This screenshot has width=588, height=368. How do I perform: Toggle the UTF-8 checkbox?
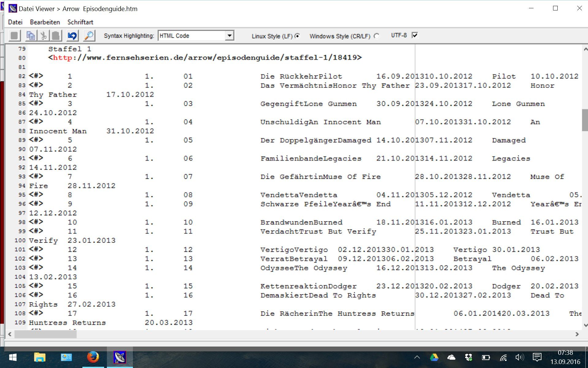tap(415, 35)
